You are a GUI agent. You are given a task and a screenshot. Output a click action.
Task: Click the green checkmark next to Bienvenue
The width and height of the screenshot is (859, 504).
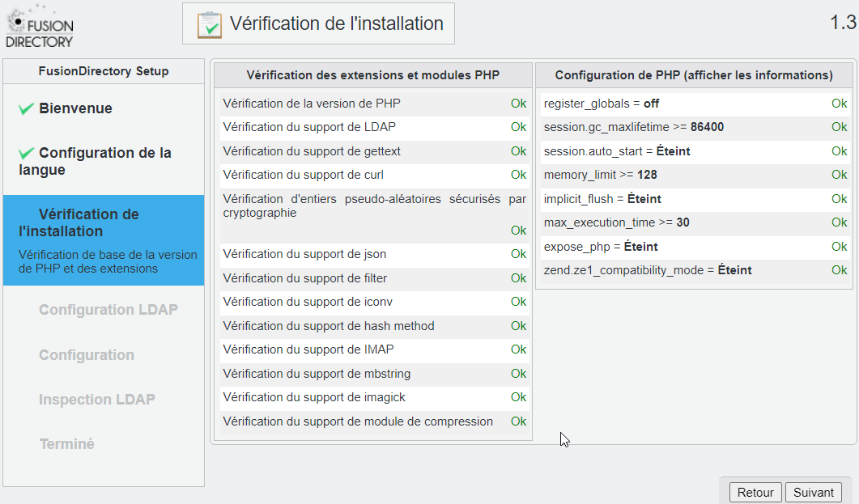pos(26,109)
